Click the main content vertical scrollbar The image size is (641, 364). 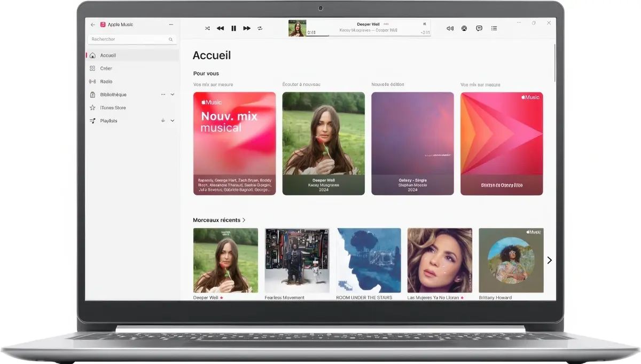click(554, 63)
